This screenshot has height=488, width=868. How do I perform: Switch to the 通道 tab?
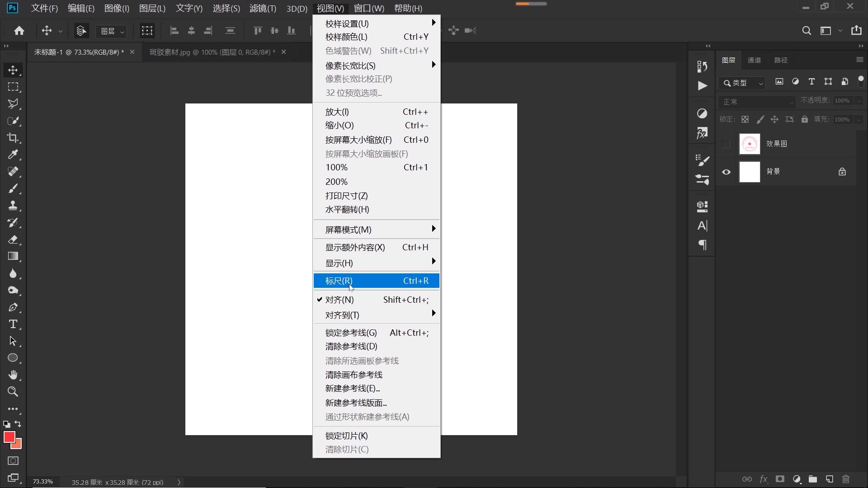(x=755, y=60)
